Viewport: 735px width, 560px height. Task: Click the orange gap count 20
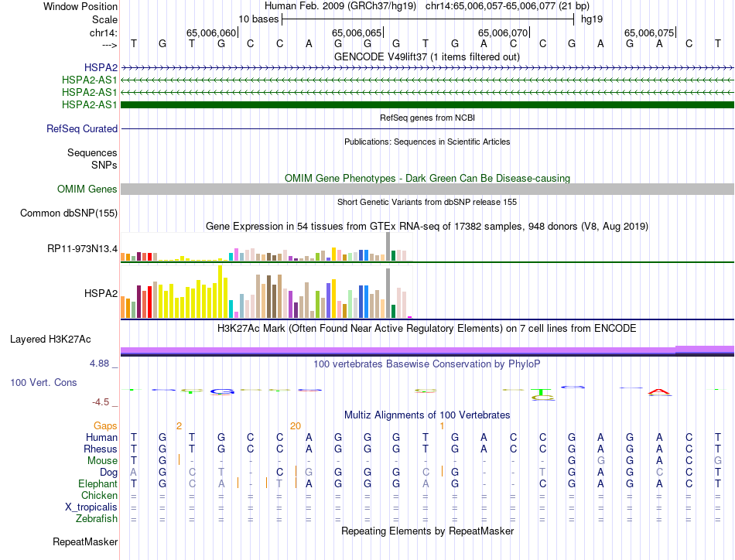tap(296, 425)
